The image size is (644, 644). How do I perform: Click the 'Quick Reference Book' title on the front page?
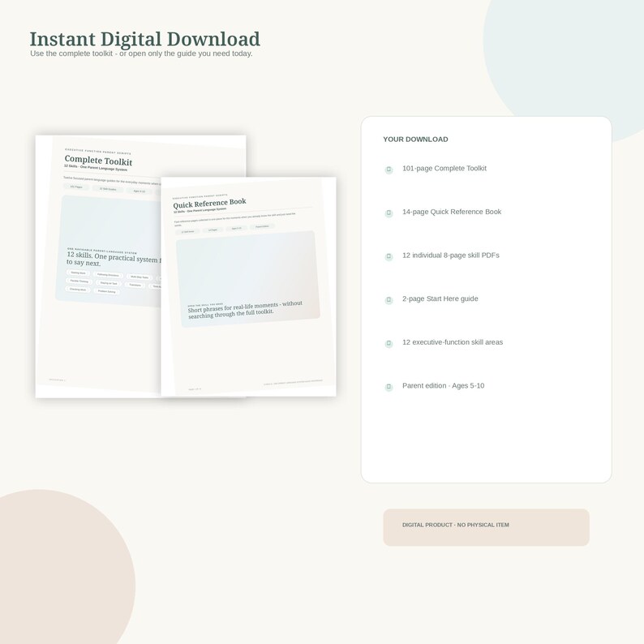click(209, 203)
